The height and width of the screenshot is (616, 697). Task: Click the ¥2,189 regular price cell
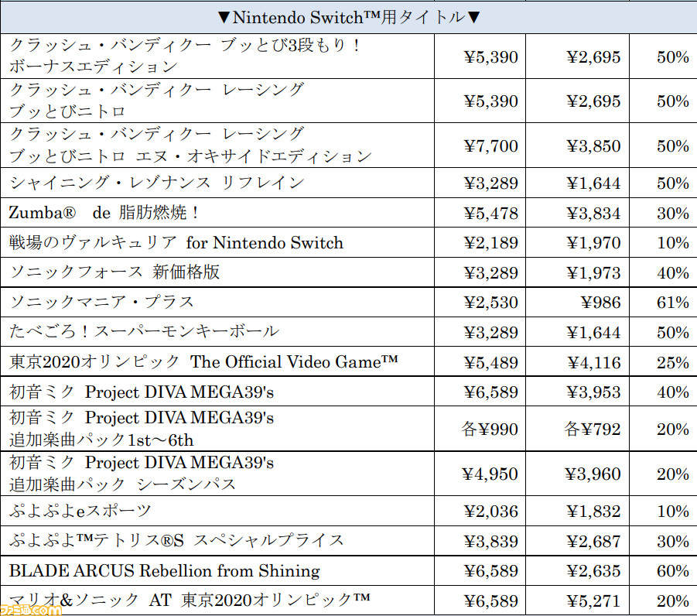click(480, 243)
